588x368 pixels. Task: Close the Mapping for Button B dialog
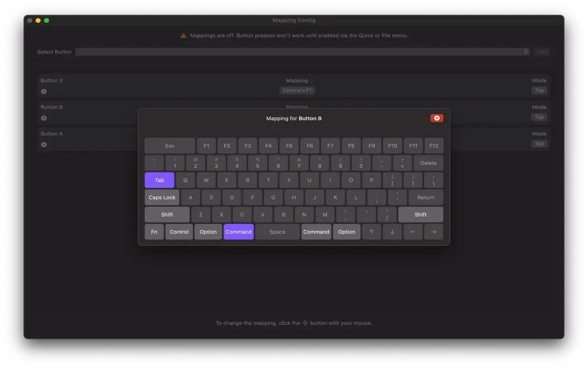436,118
